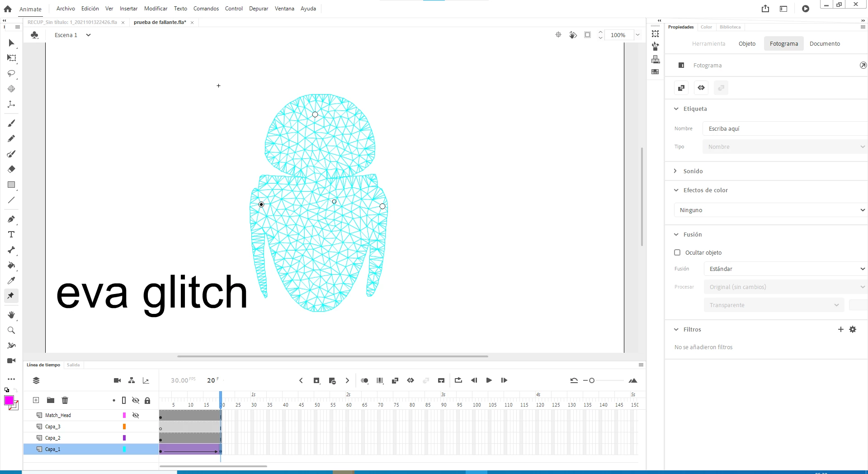Select the Eraser tool
The width and height of the screenshot is (868, 474).
click(x=11, y=169)
